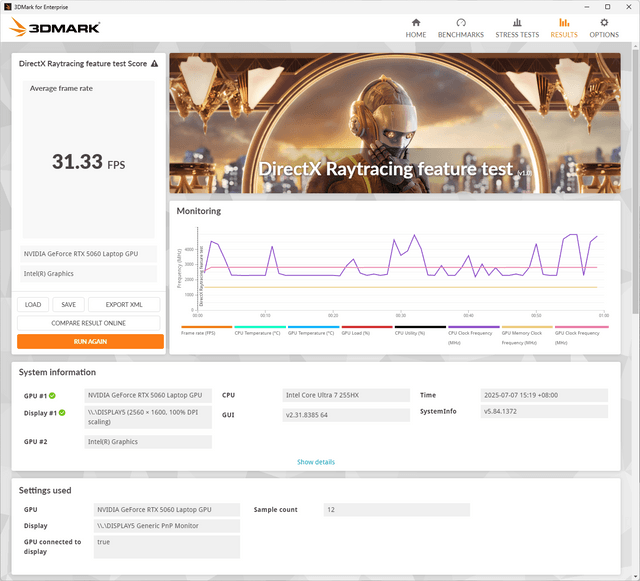Click the green check next to GPU #1

[x=52, y=396]
